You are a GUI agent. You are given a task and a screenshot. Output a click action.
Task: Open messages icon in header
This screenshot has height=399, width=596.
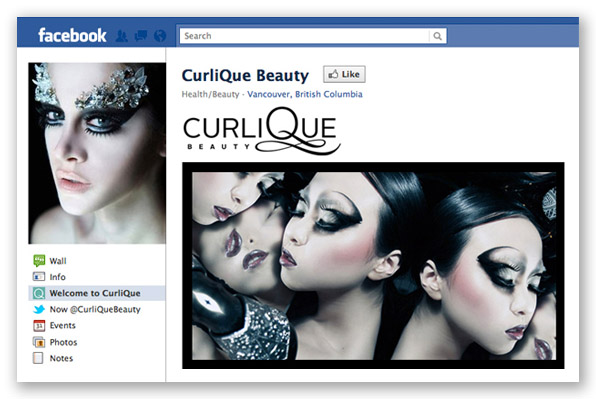point(141,36)
